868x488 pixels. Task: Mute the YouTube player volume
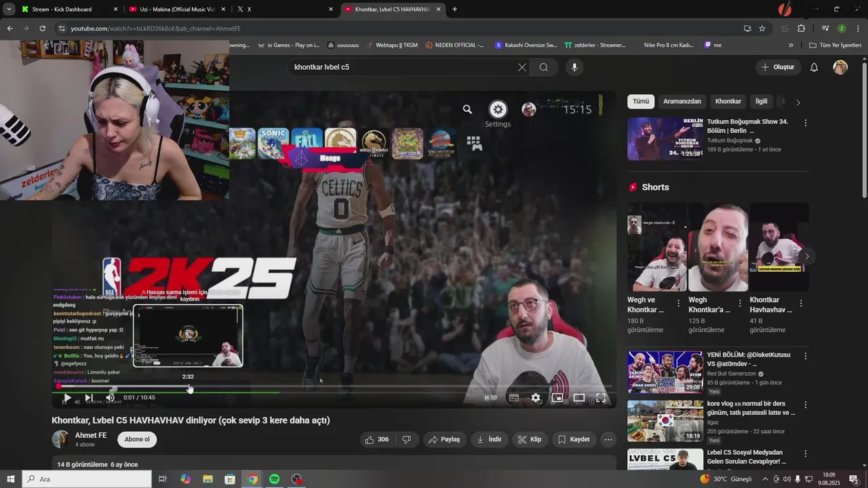tap(110, 398)
